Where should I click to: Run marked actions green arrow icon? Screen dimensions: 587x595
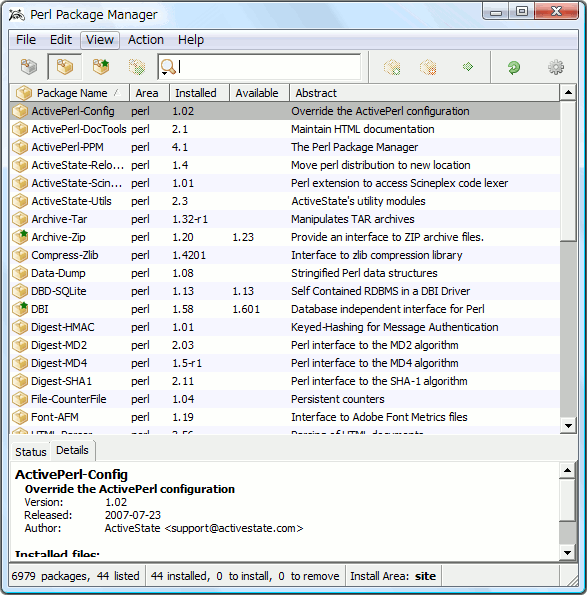tap(468, 67)
